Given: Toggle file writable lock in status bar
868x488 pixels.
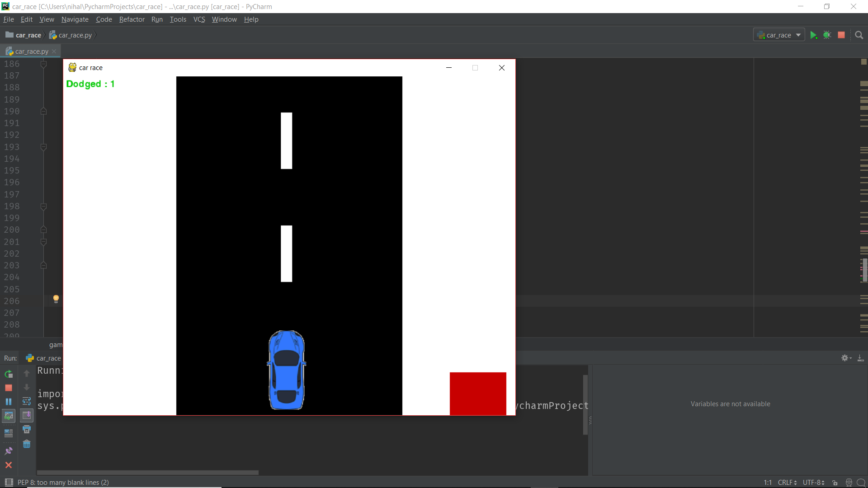Looking at the screenshot, I should 835,483.
